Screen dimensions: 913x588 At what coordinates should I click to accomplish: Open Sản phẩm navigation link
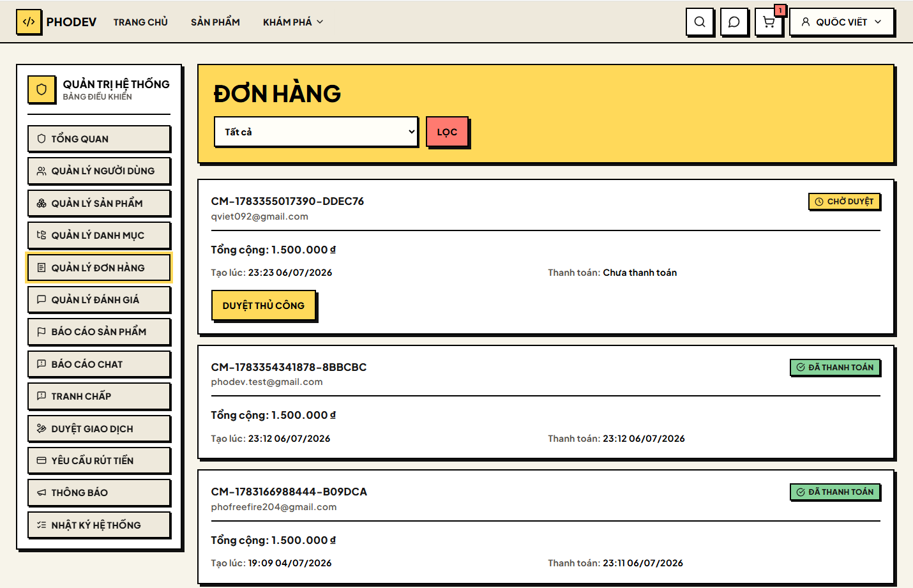(215, 22)
